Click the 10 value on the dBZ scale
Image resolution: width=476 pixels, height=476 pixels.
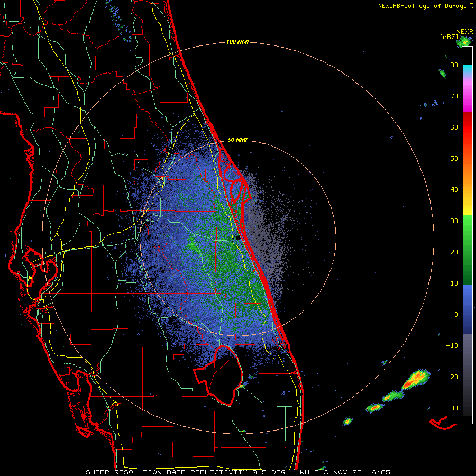point(454,283)
